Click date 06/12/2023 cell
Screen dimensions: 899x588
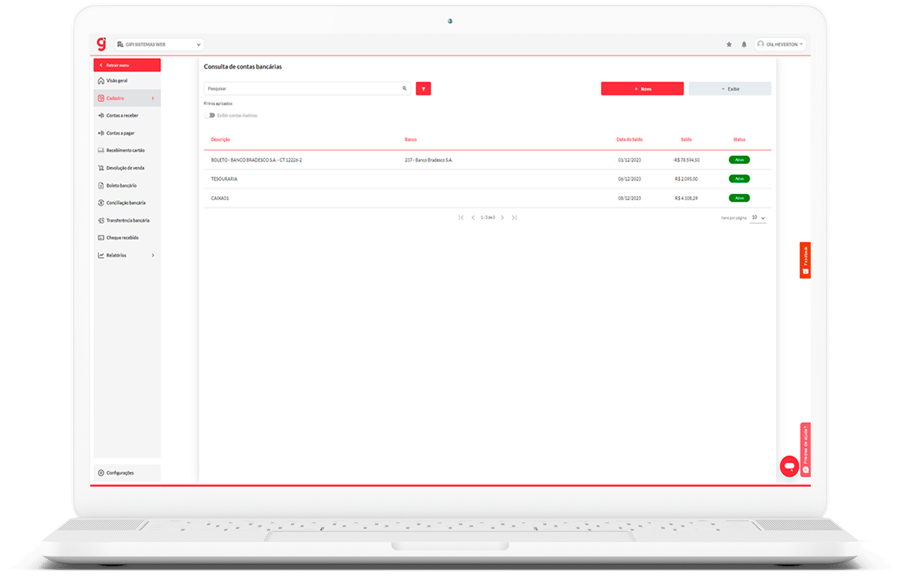click(630, 179)
